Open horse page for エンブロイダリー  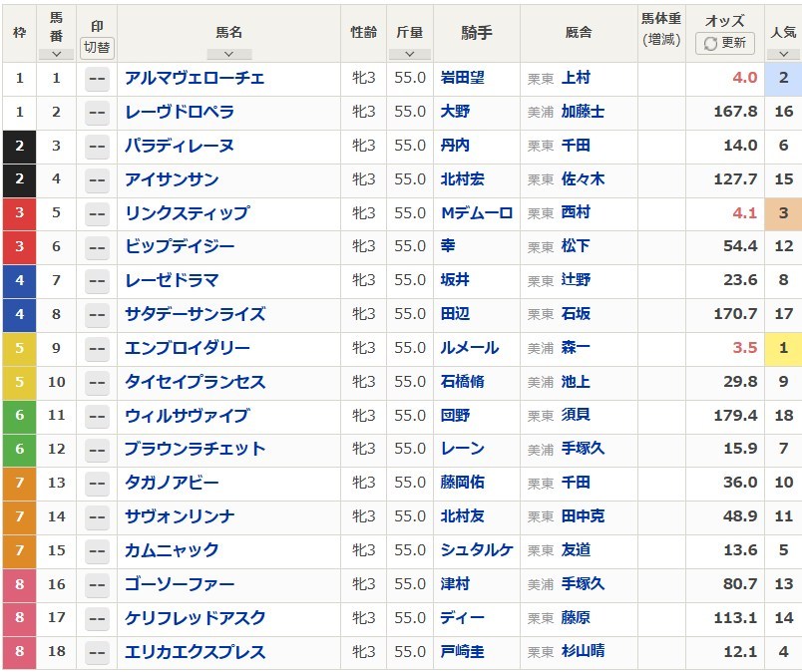(x=188, y=348)
